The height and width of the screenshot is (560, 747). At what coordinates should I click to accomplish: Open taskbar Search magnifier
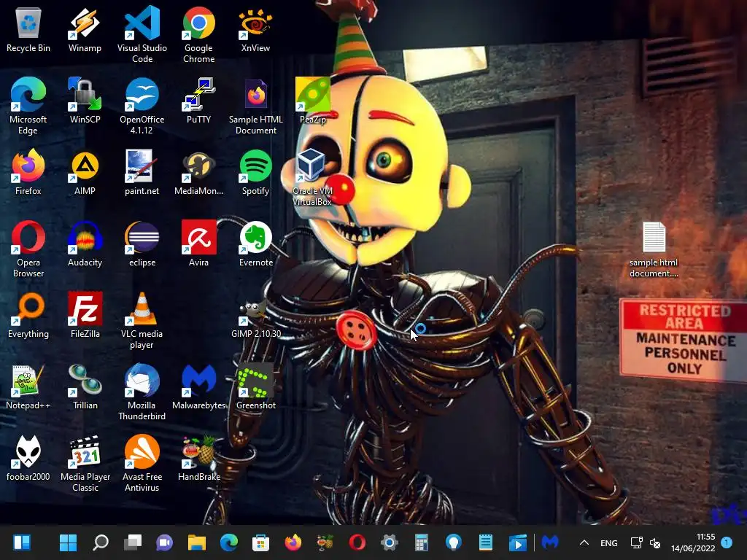pyautogui.click(x=100, y=542)
